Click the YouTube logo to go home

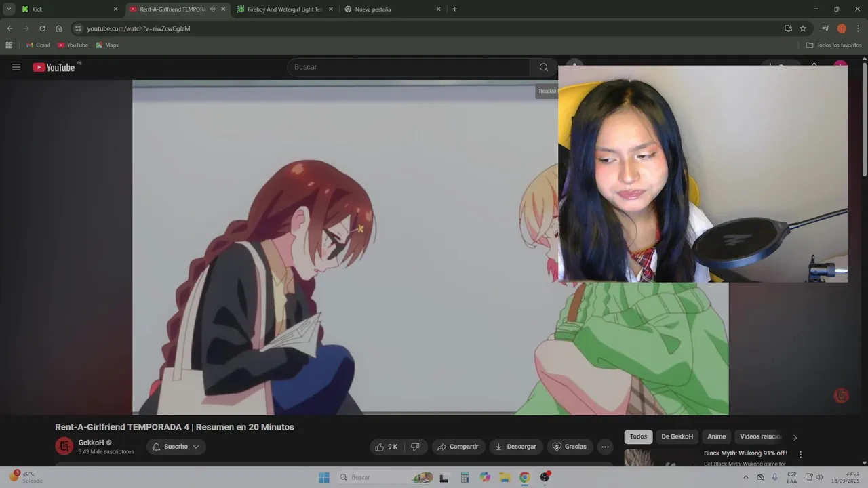click(x=54, y=67)
